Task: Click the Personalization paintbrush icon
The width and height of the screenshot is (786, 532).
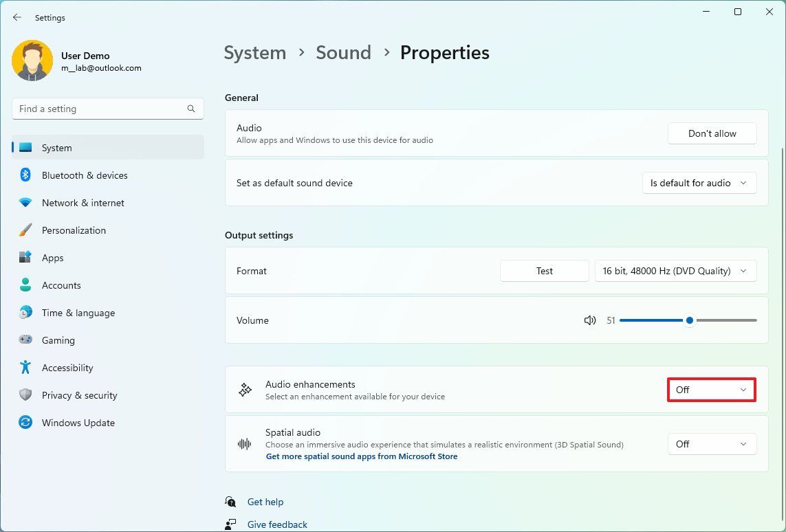Action: 25,230
